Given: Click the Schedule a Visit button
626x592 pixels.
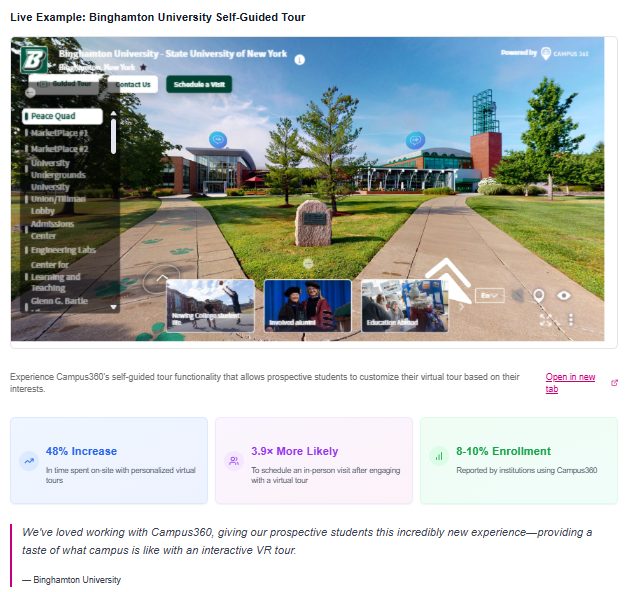Looking at the screenshot, I should tap(199, 84).
